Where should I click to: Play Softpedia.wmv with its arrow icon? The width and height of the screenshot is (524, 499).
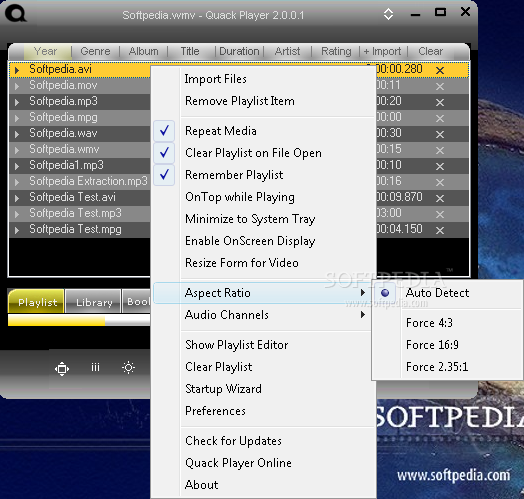pyautogui.click(x=17, y=150)
